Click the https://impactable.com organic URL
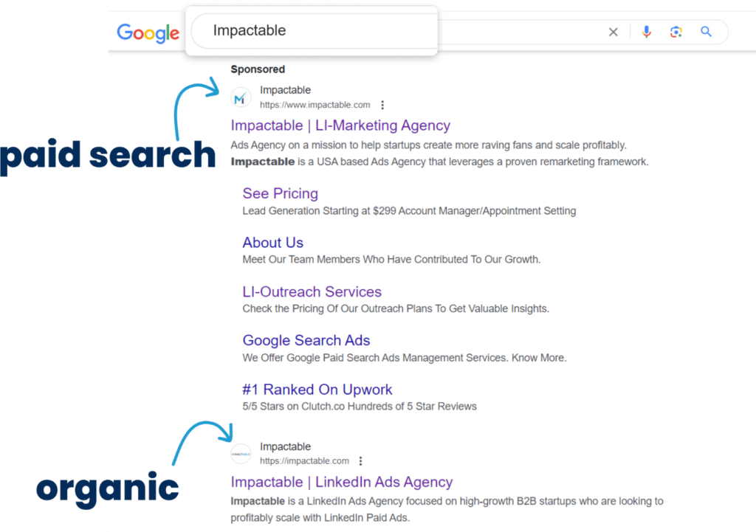Viewport: 756px width, 532px height. point(304,461)
